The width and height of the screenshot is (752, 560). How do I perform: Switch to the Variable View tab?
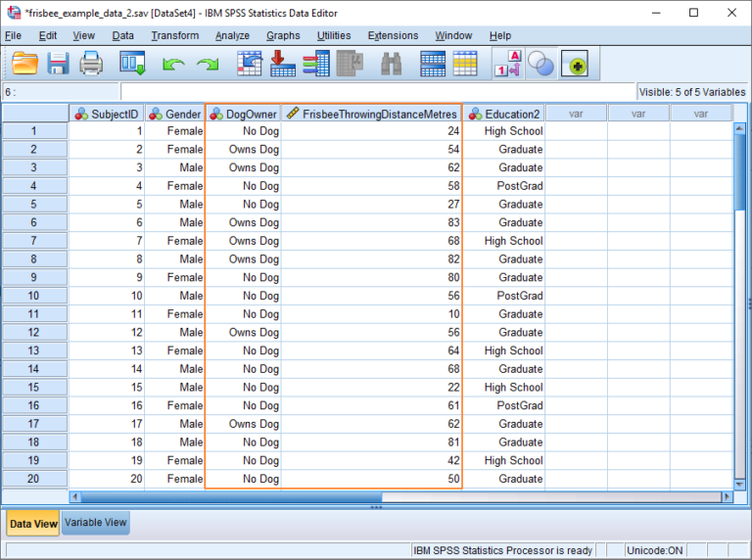(x=95, y=522)
